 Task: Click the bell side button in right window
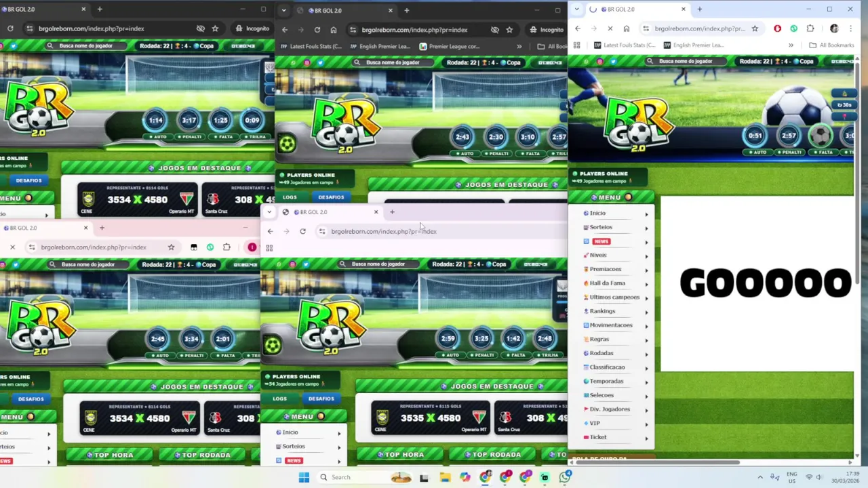pyautogui.click(x=844, y=94)
